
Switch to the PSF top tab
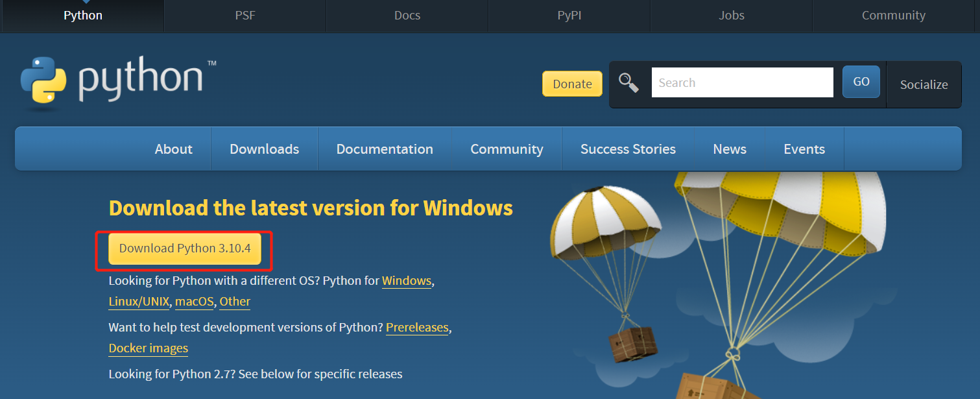245,16
